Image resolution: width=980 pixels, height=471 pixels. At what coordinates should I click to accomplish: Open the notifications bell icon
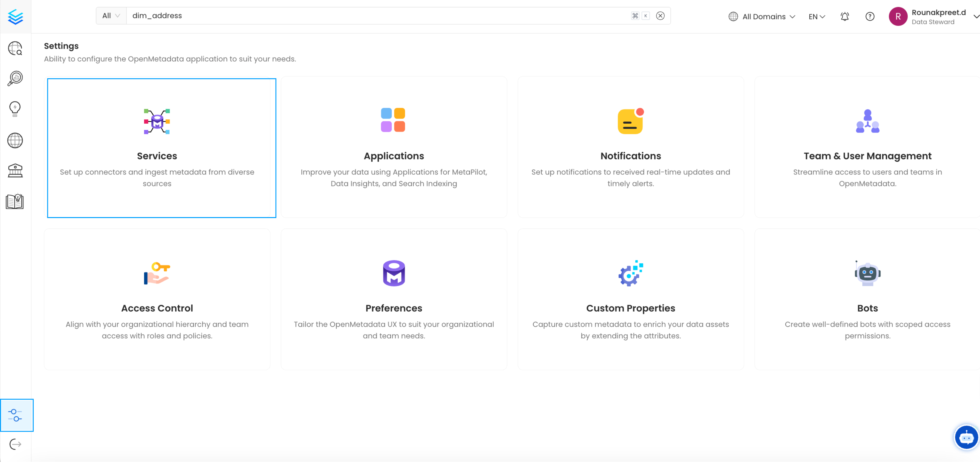tap(845, 16)
